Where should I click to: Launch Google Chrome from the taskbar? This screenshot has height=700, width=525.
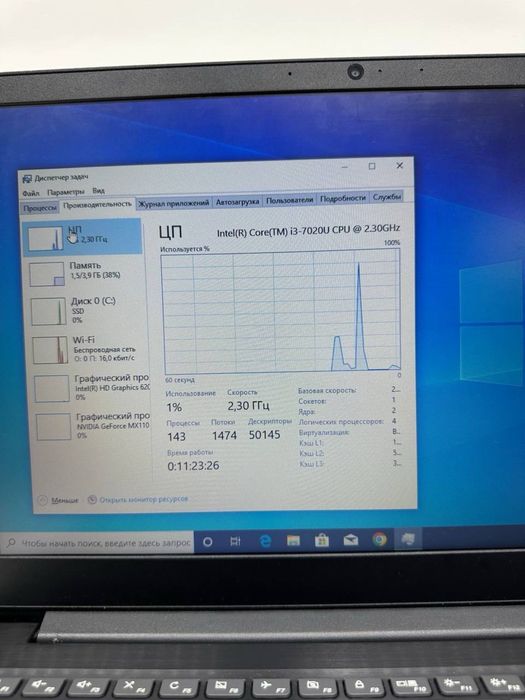(x=379, y=539)
